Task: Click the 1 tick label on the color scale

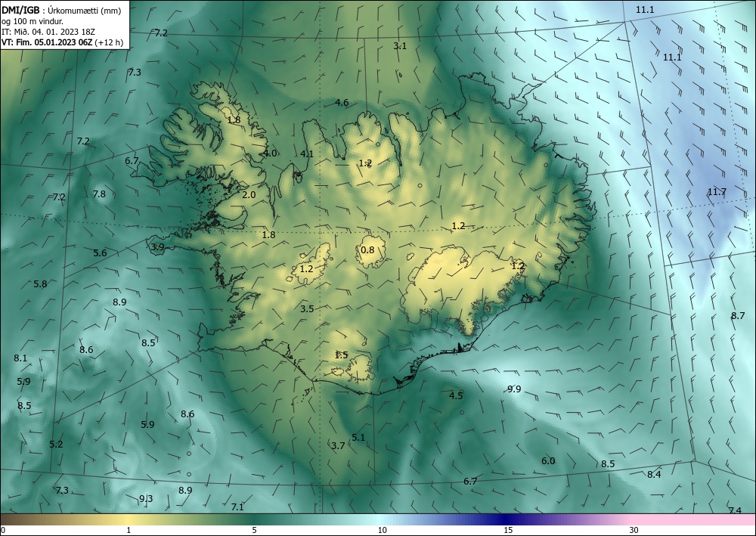Action: [x=129, y=530]
